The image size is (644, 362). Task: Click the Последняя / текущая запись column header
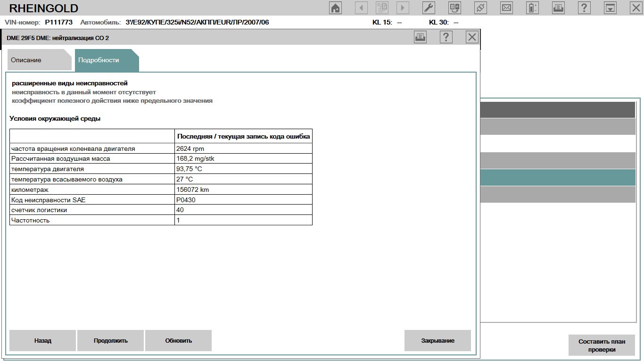(243, 137)
